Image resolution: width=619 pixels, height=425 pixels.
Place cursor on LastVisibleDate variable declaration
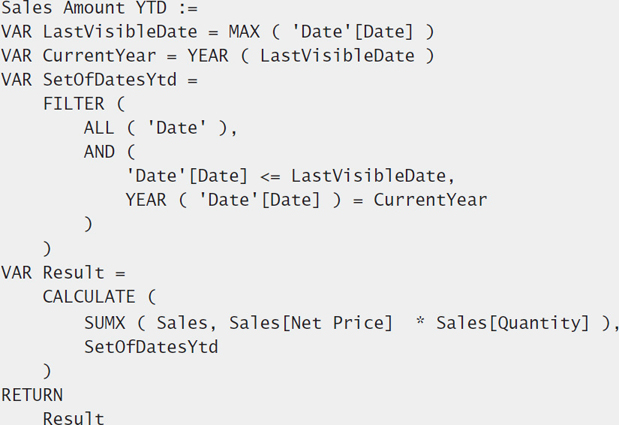tap(120, 32)
